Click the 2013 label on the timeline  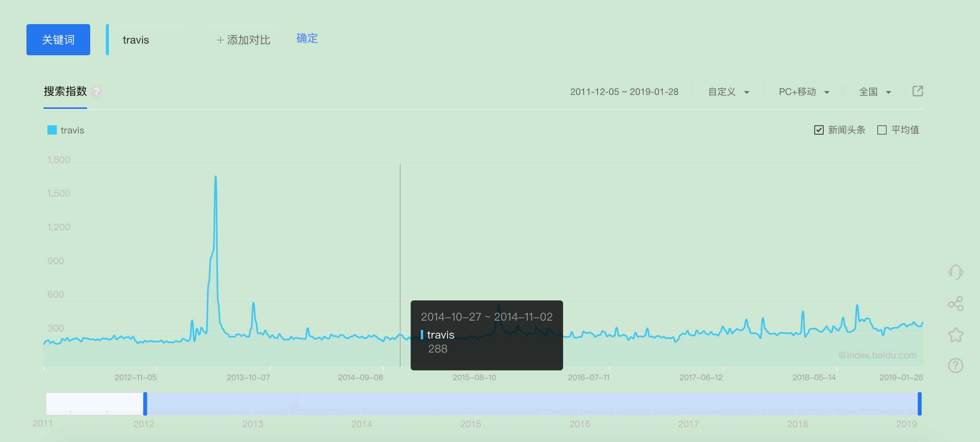[x=253, y=424]
